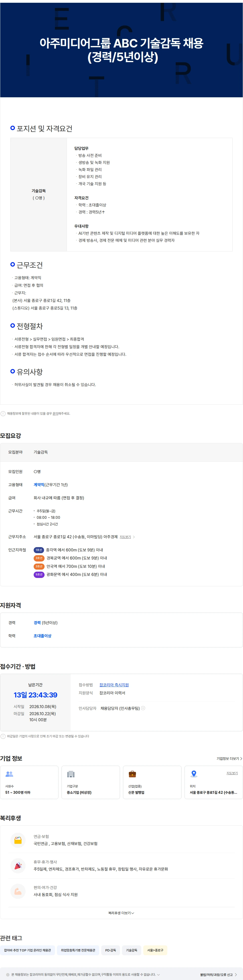Click 불법/허위/과장/오류 신고 link
243x980 pixels.
pyautogui.click(x=219, y=975)
